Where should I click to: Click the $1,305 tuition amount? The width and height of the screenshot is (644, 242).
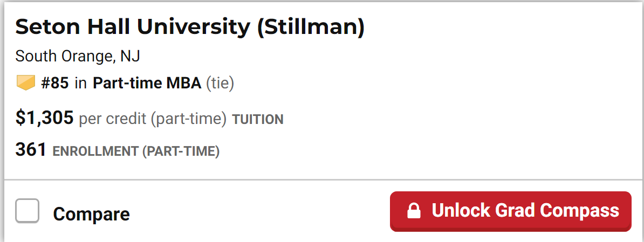[44, 118]
